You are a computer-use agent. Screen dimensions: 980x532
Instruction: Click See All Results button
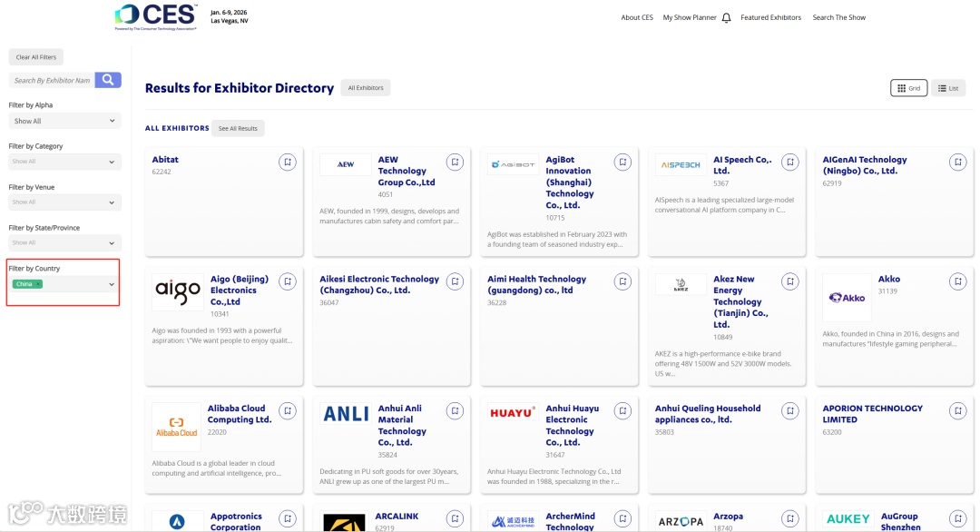pyautogui.click(x=238, y=128)
